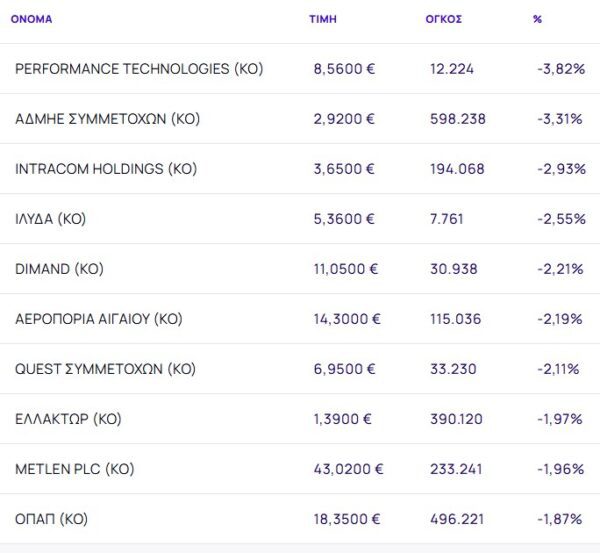The width and height of the screenshot is (600, 553).
Task: Click the 8,5600 € price cell
Action: tap(344, 69)
